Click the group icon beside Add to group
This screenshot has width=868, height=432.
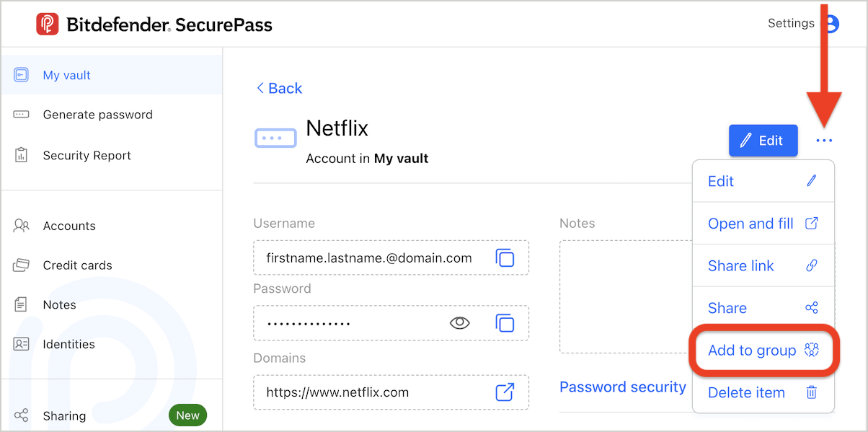(x=812, y=351)
